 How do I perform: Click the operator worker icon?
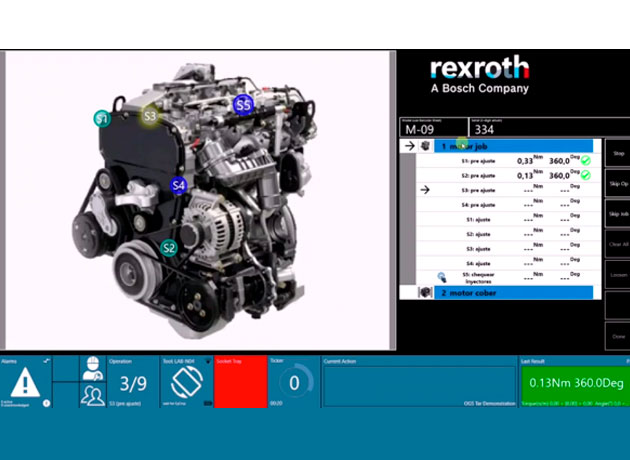point(92,367)
